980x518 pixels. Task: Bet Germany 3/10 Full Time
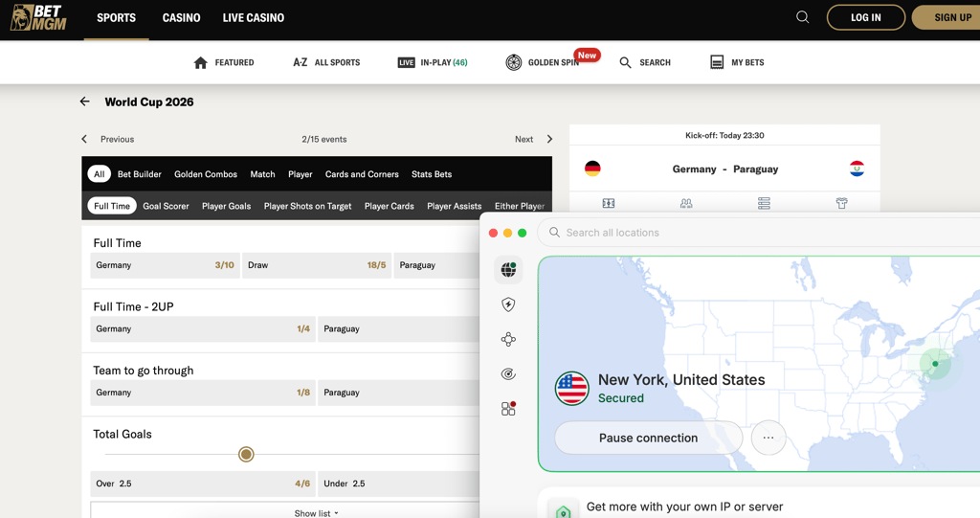(165, 265)
